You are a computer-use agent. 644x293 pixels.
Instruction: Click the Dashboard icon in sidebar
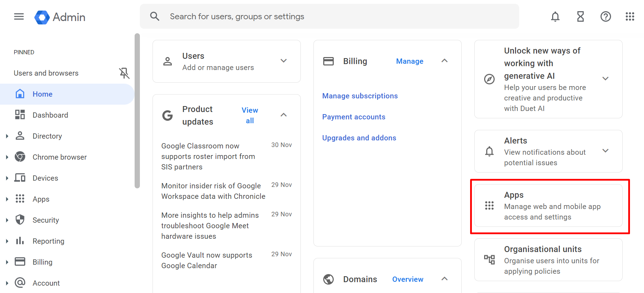20,115
